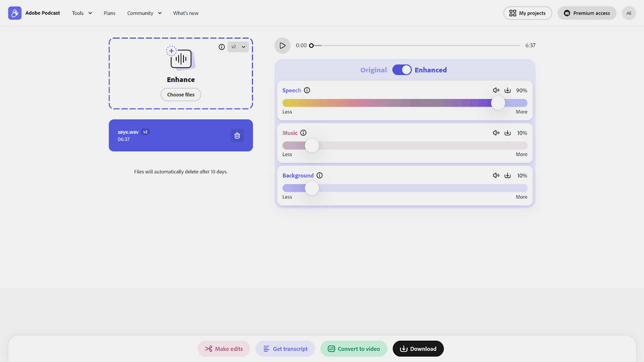Toggle the Original/Enhanced switch
644x362 pixels.
click(x=402, y=70)
